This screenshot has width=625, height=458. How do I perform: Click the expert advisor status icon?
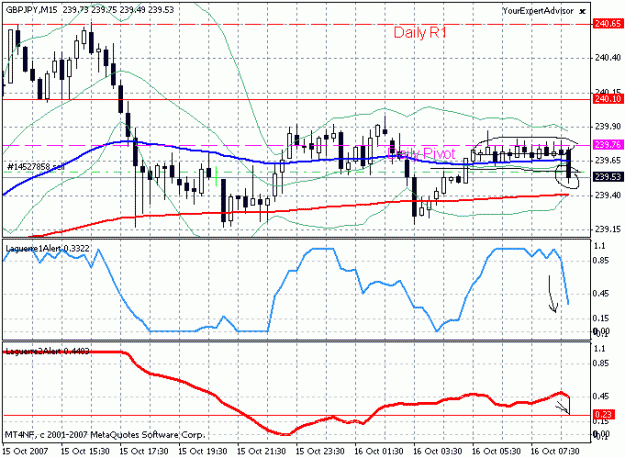point(582,12)
